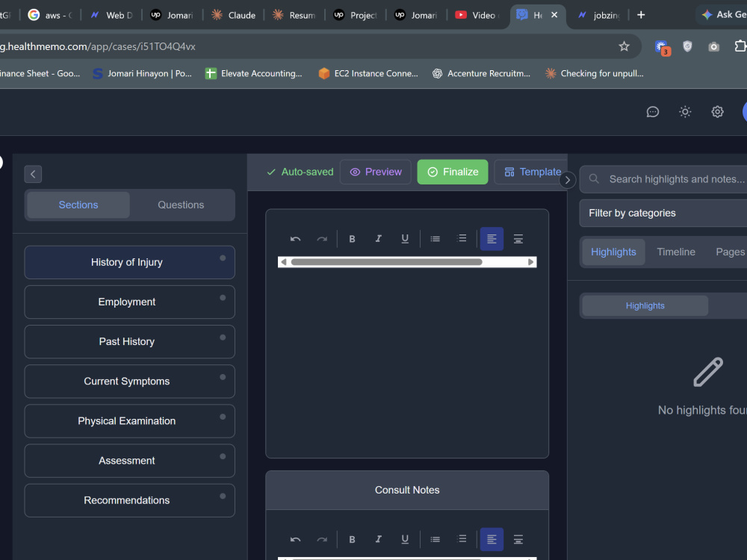Open EC2 Instance Connect bookmark
Screen dimensions: 747x560
click(368, 73)
